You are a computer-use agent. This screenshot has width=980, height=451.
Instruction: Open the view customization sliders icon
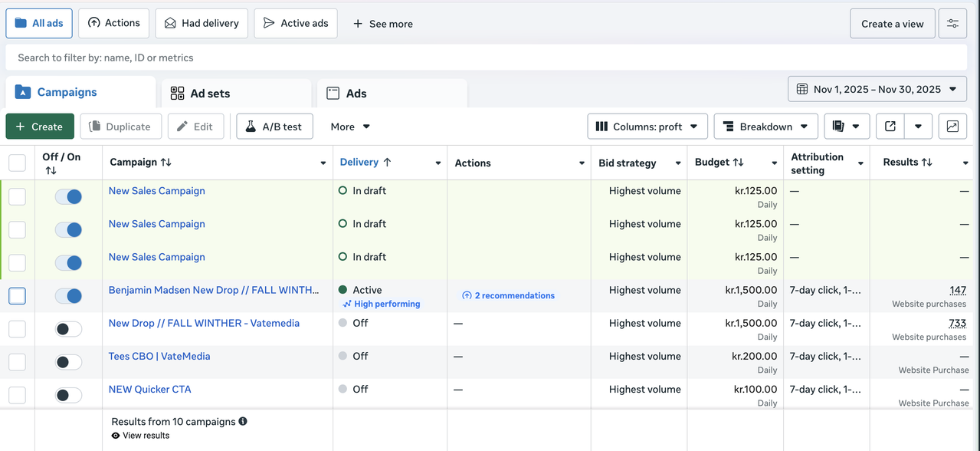(952, 24)
